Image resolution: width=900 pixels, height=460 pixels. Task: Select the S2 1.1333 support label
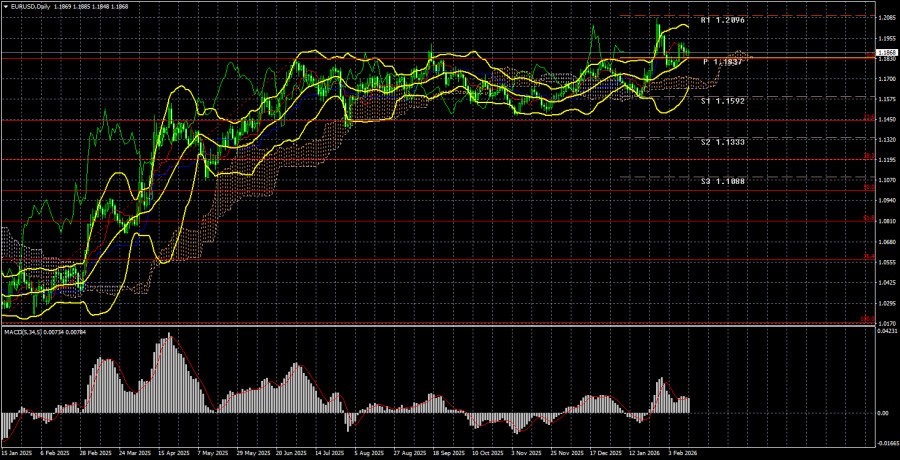(x=722, y=142)
